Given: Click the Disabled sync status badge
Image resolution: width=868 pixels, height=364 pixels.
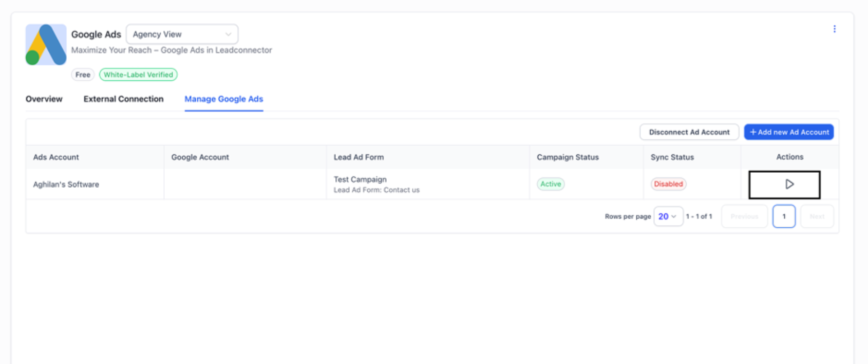Looking at the screenshot, I should pos(668,184).
